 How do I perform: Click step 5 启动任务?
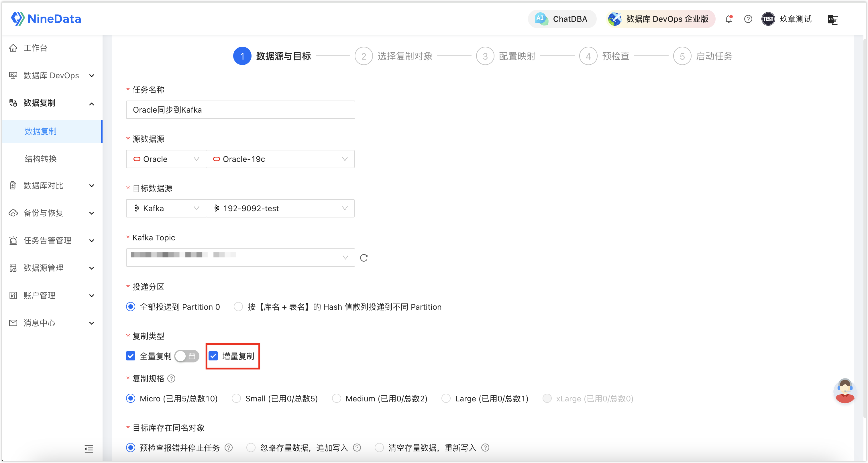pyautogui.click(x=702, y=56)
